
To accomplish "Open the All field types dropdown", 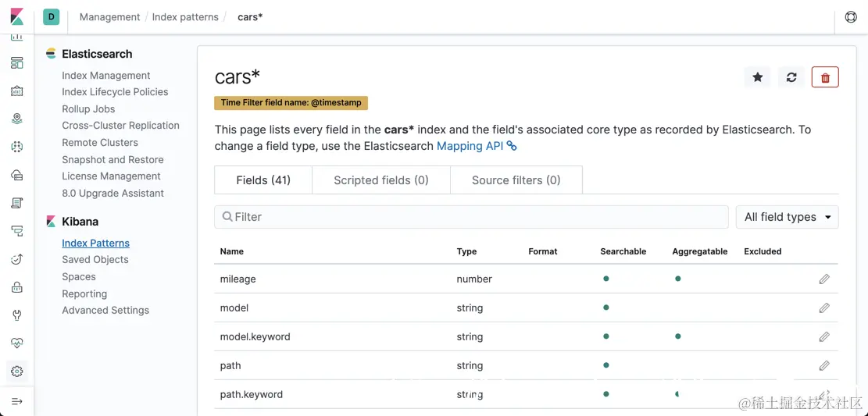I will coord(787,217).
